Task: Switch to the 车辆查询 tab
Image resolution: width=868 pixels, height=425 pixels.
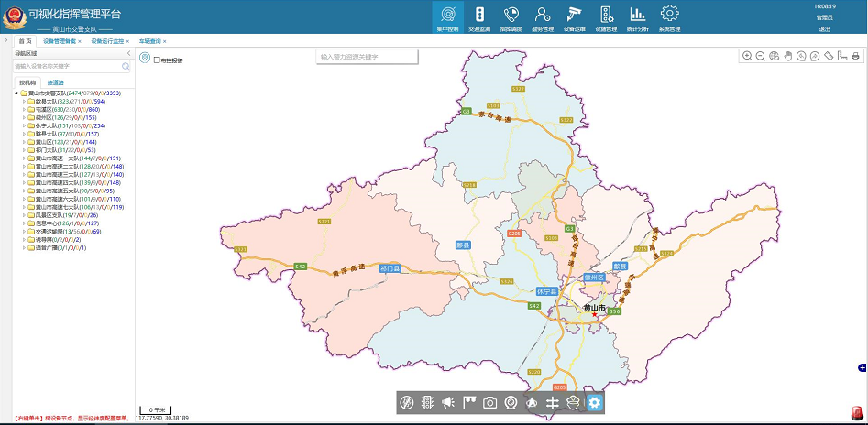Action: (x=149, y=41)
